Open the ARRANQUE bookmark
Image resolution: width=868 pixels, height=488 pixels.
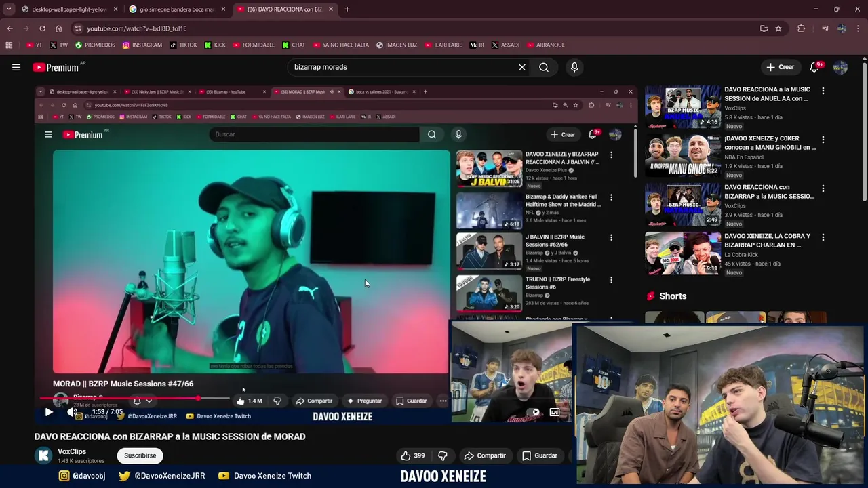545,45
